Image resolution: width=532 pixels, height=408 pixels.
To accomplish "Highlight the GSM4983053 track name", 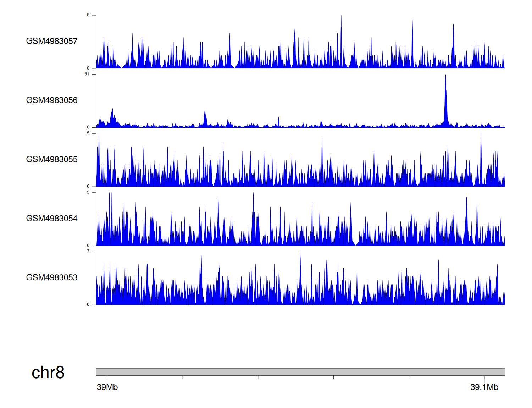I will point(52,277).
